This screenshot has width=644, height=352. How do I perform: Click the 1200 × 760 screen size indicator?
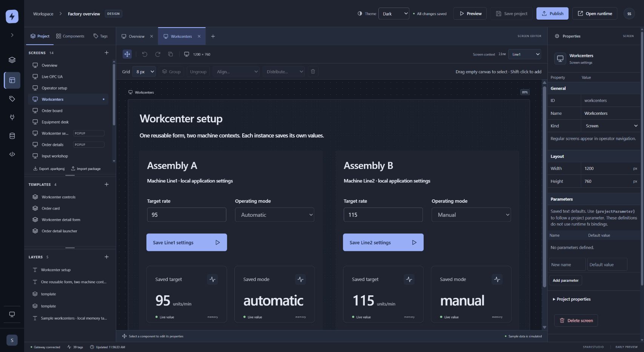[197, 54]
